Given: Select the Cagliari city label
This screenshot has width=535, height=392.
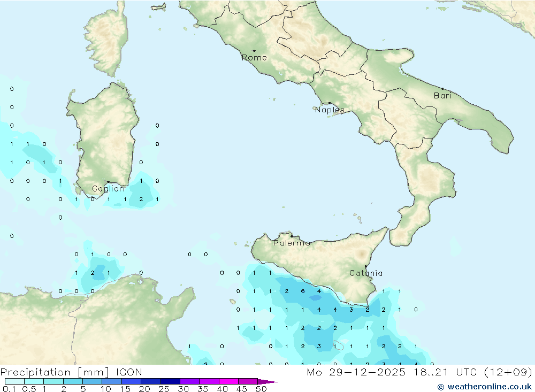Looking at the screenshot, I should coord(109,189).
